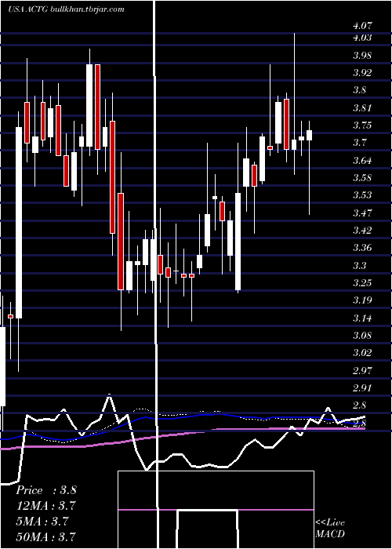This screenshot has width=392, height=549.
Task: Click the '50MA : 3.7' readout
Action: coord(46,536)
